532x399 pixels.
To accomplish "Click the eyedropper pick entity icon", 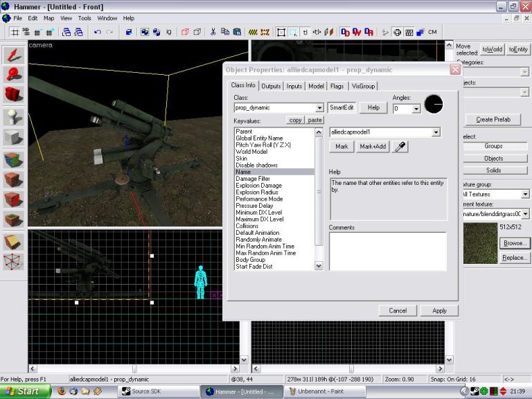I will (x=400, y=147).
